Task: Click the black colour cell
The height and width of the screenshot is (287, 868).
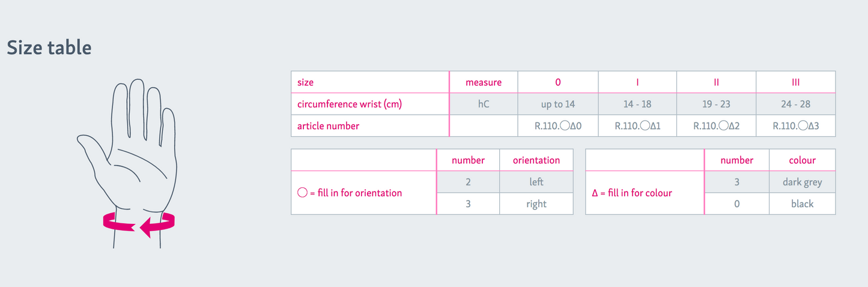Action: 802,204
